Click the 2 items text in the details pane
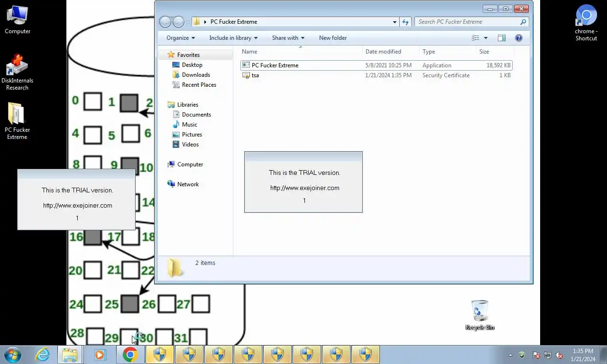Image resolution: width=607 pixels, height=364 pixels. pyautogui.click(x=205, y=263)
